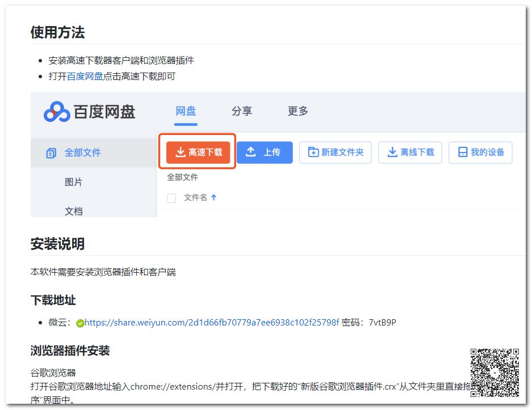
Task: Click the 全部文件 breadcrumb above file list
Action: click(x=182, y=177)
